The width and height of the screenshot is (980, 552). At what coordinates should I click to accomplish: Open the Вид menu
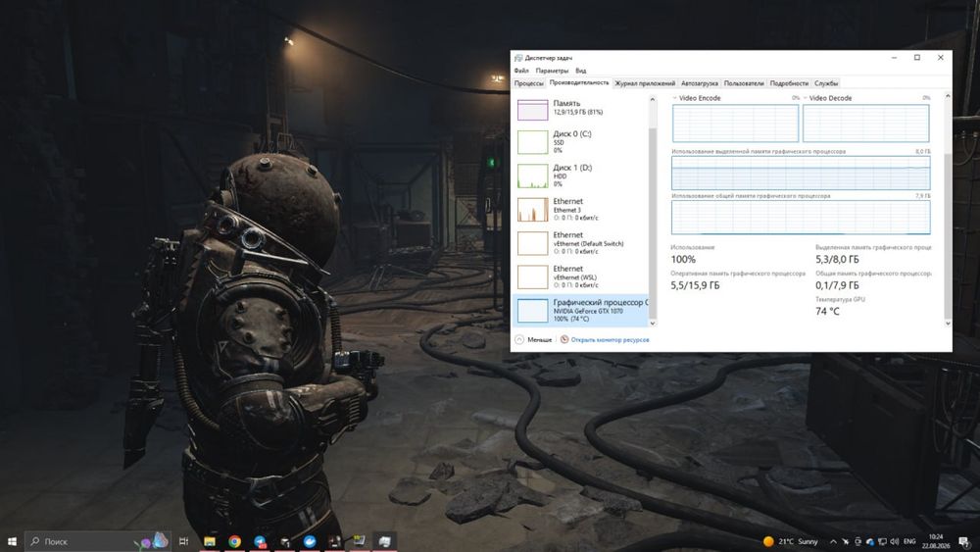pyautogui.click(x=580, y=71)
